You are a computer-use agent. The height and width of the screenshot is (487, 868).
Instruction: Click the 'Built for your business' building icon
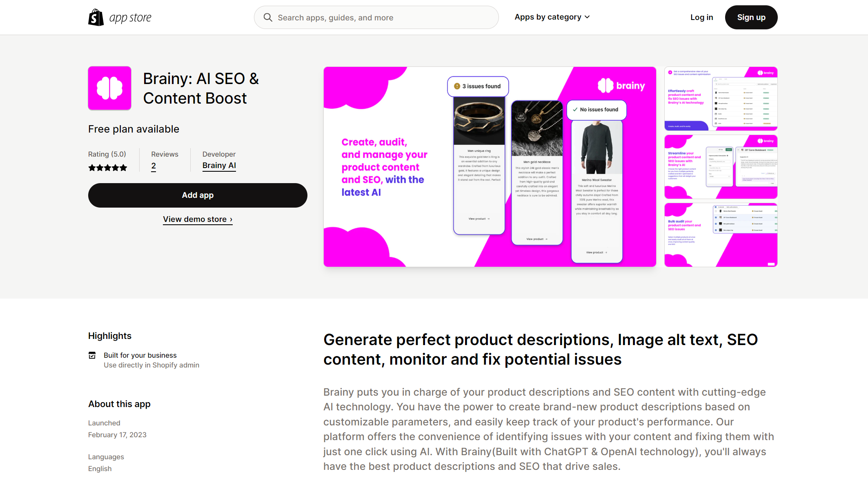(x=92, y=355)
